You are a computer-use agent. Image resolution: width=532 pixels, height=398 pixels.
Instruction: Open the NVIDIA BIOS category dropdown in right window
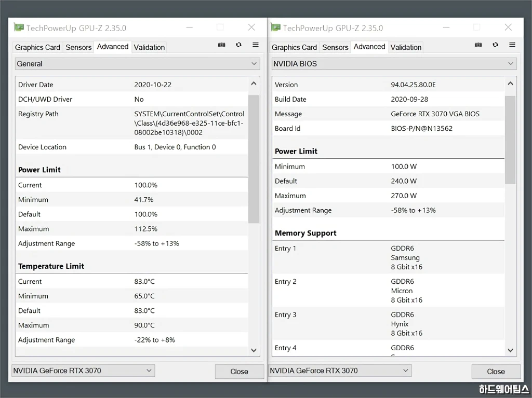[x=394, y=64]
